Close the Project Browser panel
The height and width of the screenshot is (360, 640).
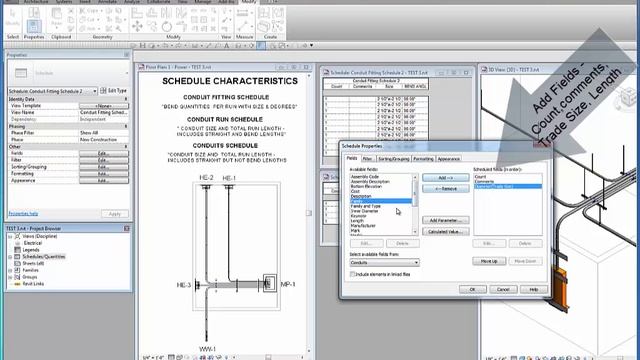click(x=127, y=229)
